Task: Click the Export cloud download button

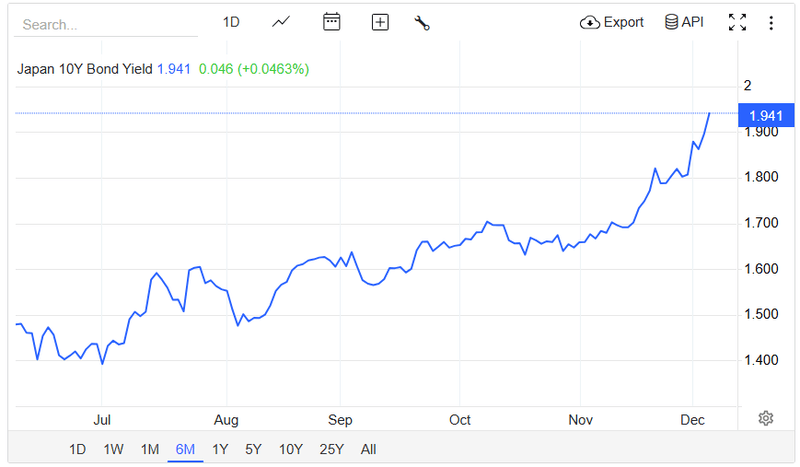Action: coord(612,22)
